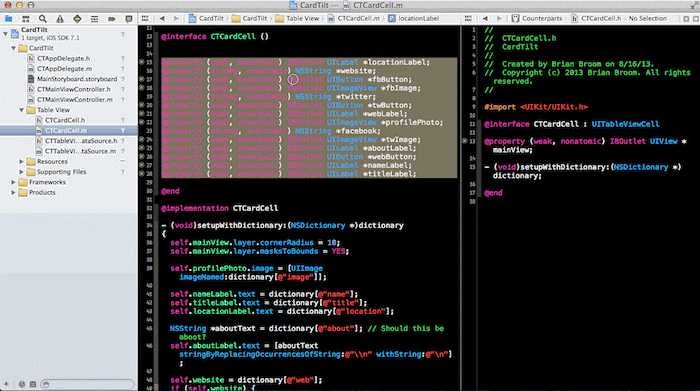Image resolution: width=700 pixels, height=391 pixels.
Task: Click the UITableViewCell superclass text
Action: pos(625,124)
